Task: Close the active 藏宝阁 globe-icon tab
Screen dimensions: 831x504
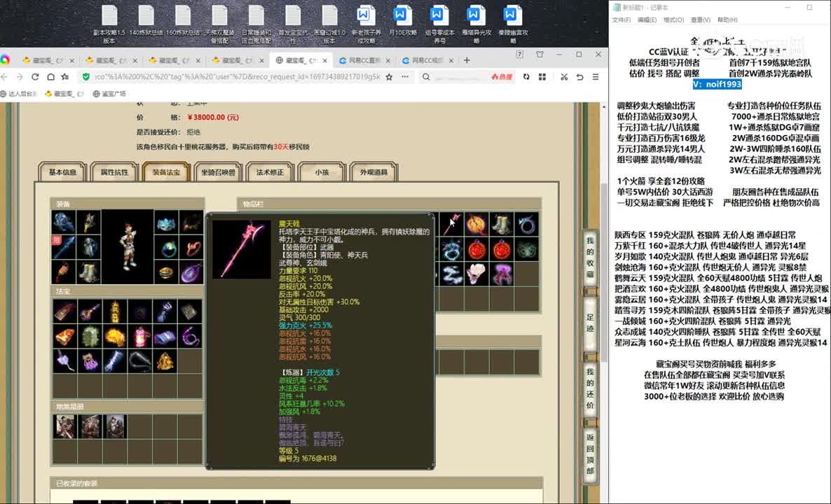Action: tap(324, 60)
